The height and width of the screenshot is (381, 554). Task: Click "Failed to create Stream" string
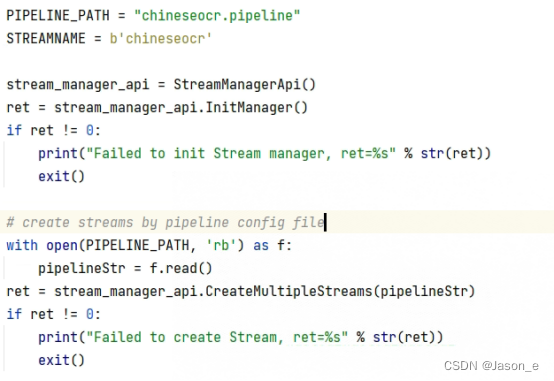[217, 337]
